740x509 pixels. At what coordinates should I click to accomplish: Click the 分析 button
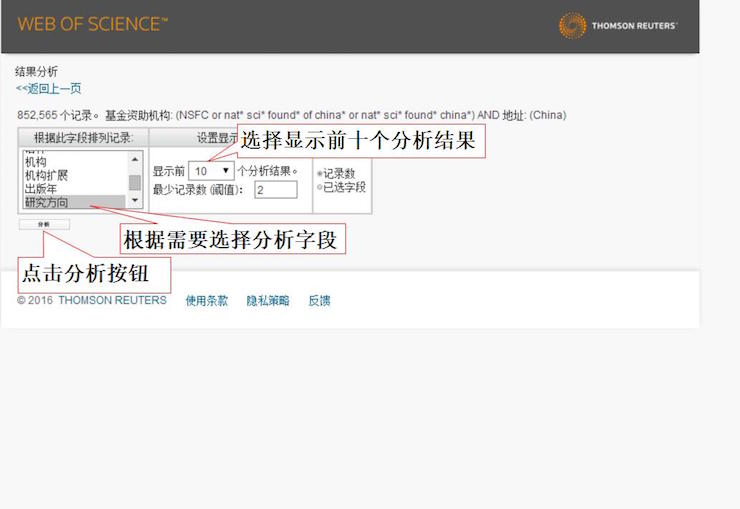(43, 225)
